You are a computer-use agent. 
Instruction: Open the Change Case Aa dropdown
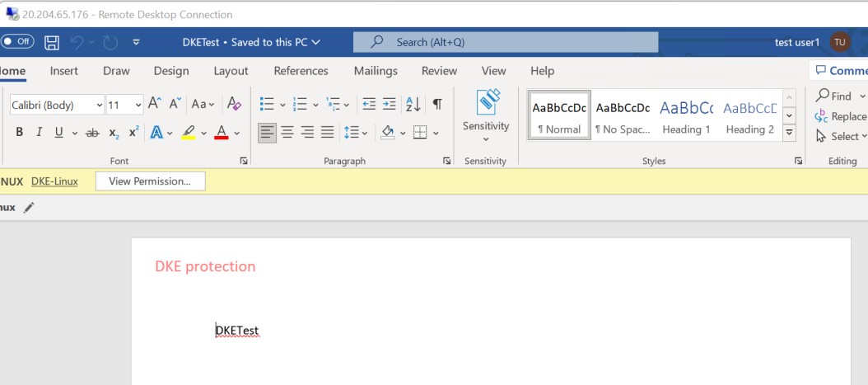[203, 104]
